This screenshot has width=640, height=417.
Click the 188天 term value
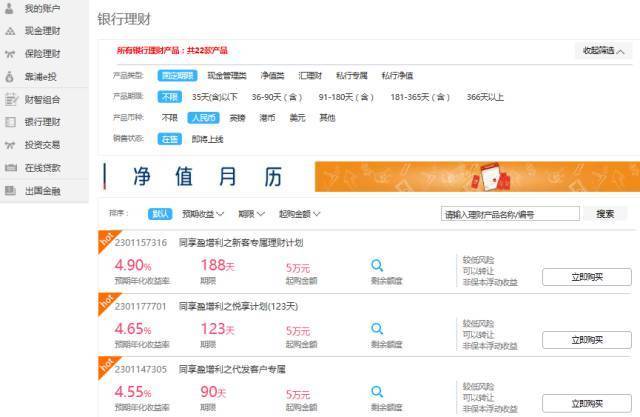218,265
